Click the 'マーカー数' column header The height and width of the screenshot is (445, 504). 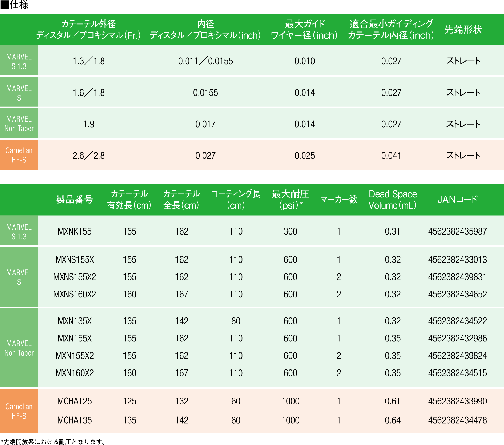pos(339,199)
